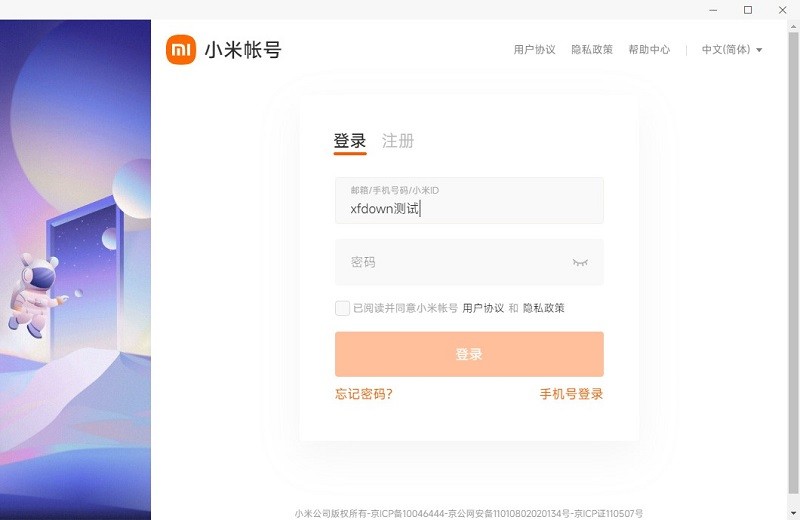The image size is (800, 520).
Task: Open the 中文(简体) language dropdown
Action: click(732, 50)
